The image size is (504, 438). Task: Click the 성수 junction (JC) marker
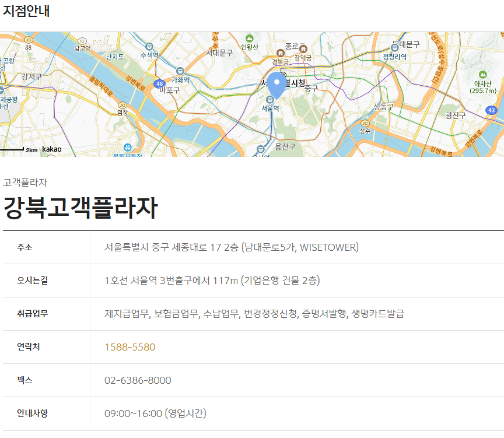click(x=364, y=124)
